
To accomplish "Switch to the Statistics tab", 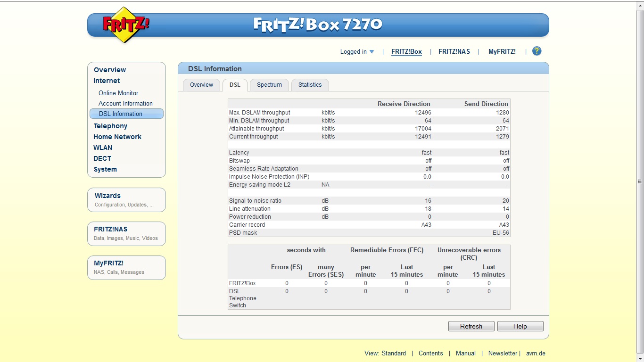I will 310,85.
